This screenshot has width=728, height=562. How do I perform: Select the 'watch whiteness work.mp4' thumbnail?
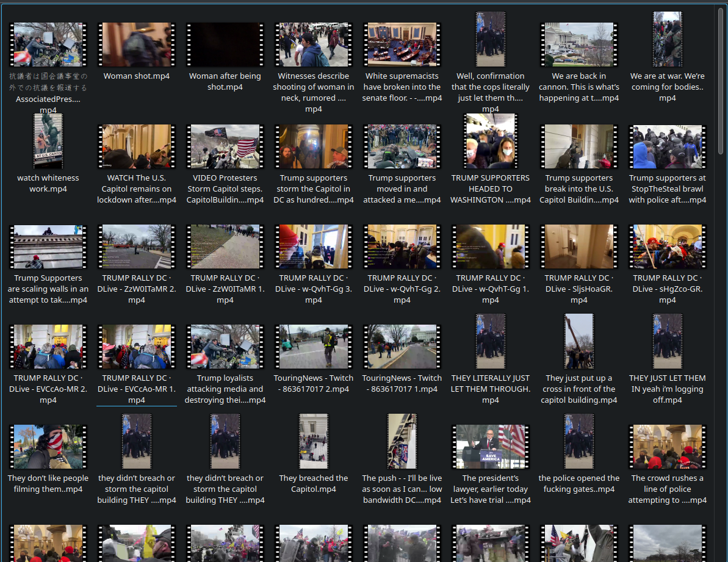[48, 141]
